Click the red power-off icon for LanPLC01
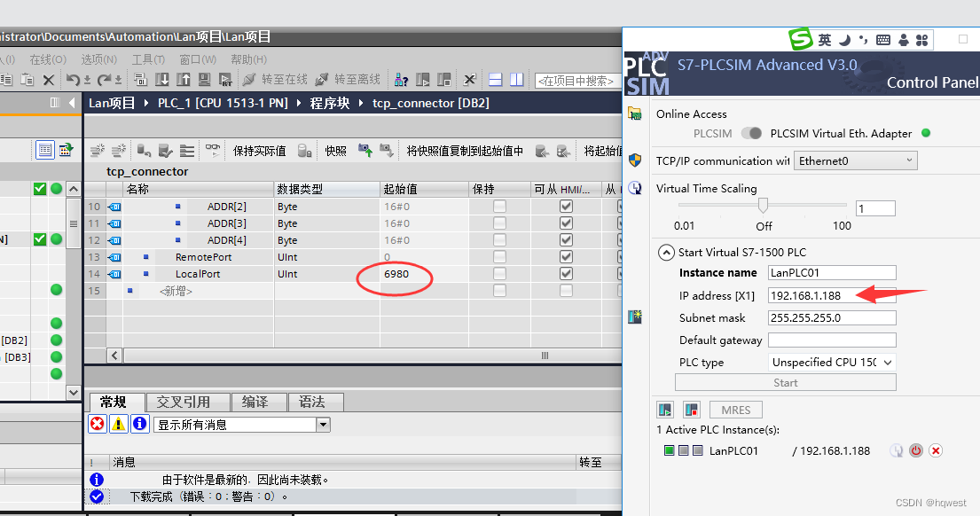The width and height of the screenshot is (980, 516). pyautogui.click(x=915, y=450)
